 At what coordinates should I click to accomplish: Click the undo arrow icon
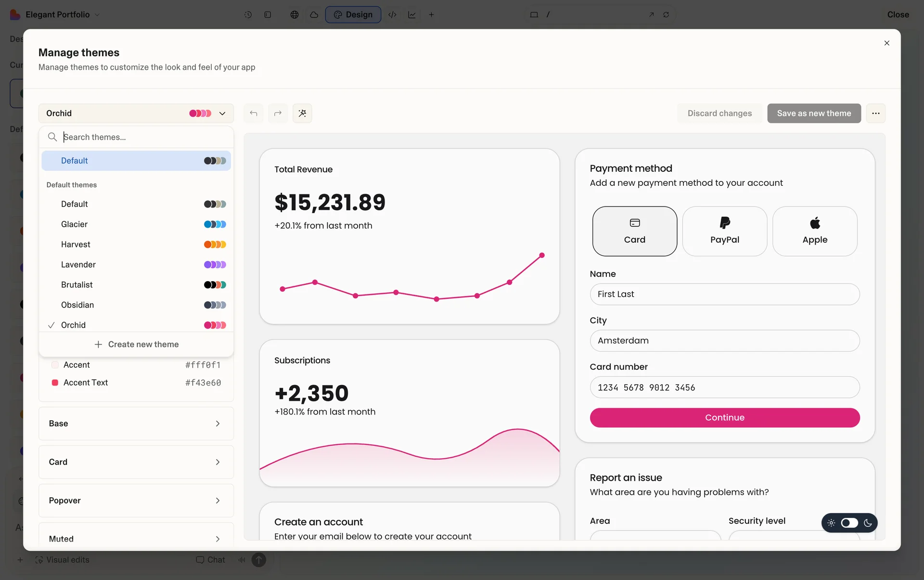(254, 113)
